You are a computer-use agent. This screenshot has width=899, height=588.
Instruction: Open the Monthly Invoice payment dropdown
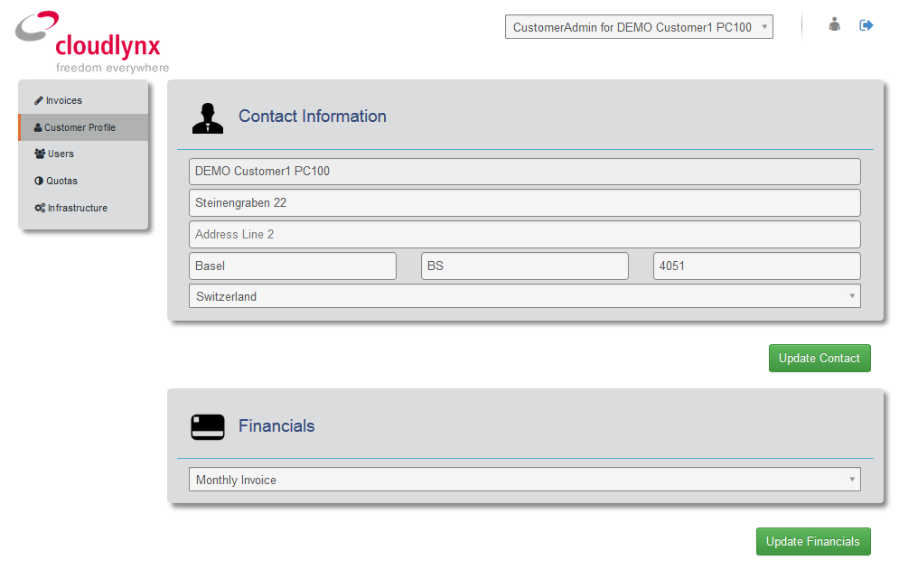click(525, 480)
